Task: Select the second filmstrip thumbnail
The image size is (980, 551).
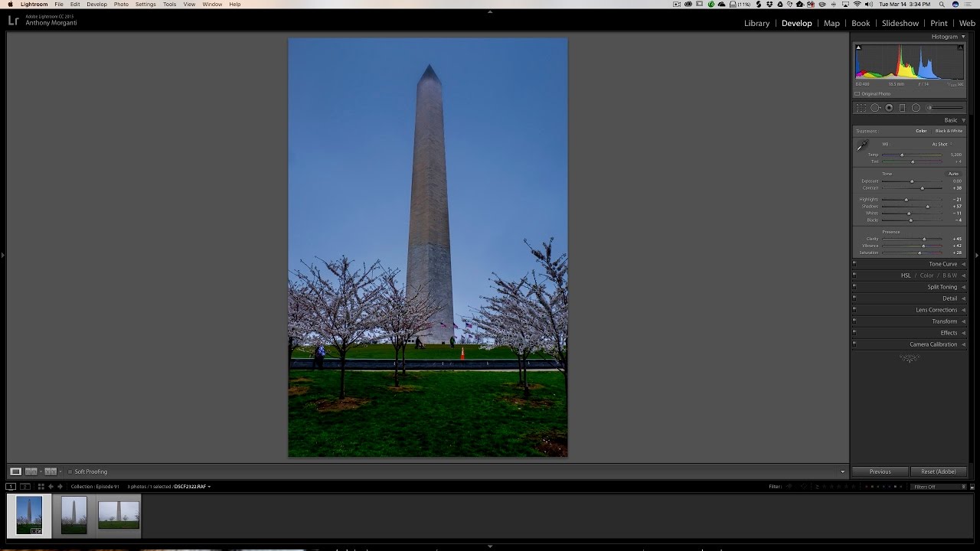Action: 74,515
